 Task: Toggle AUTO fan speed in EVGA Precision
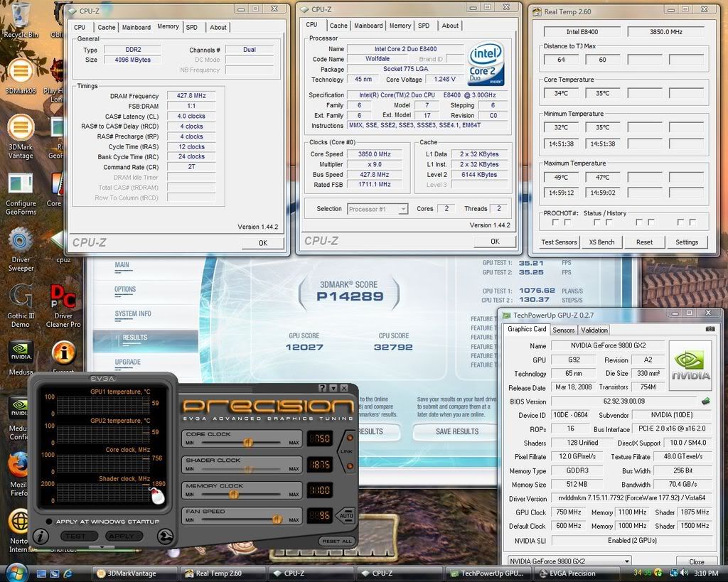click(346, 516)
